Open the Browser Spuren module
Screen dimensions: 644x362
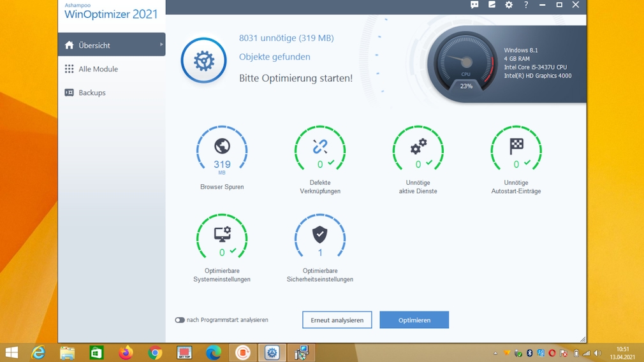click(222, 147)
